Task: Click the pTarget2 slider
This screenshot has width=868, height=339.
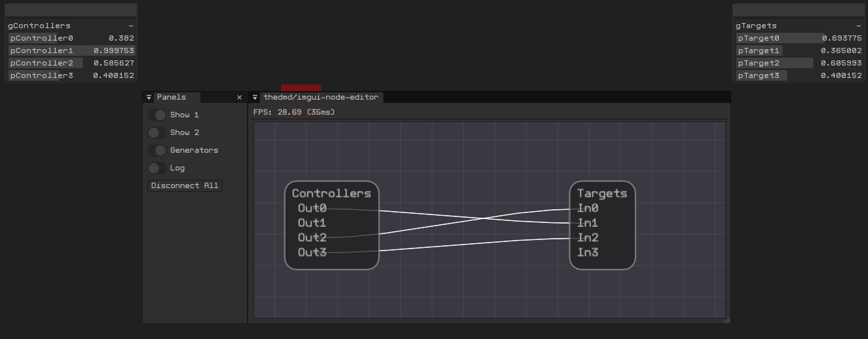Action: (799, 63)
